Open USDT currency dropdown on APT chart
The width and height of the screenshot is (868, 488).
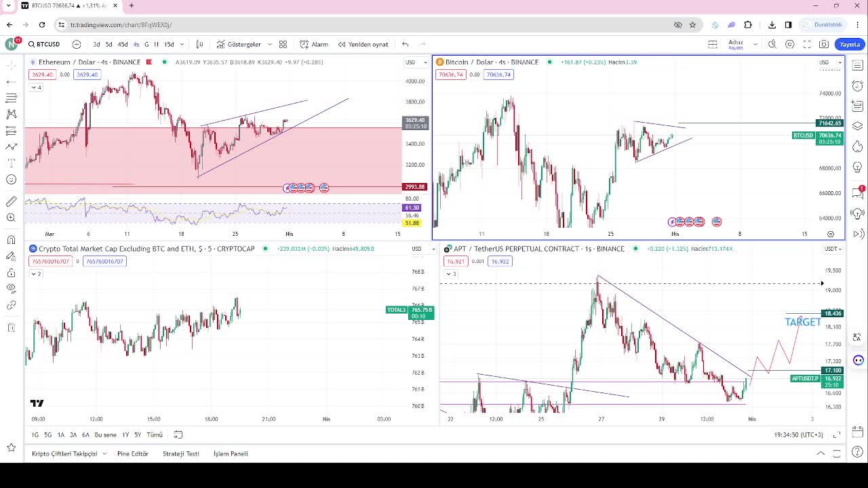(833, 249)
